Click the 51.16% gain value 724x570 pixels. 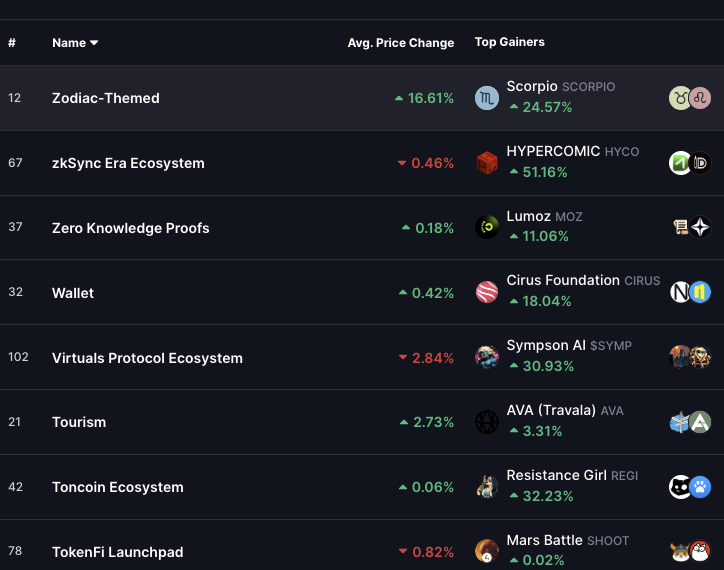[x=538, y=172]
